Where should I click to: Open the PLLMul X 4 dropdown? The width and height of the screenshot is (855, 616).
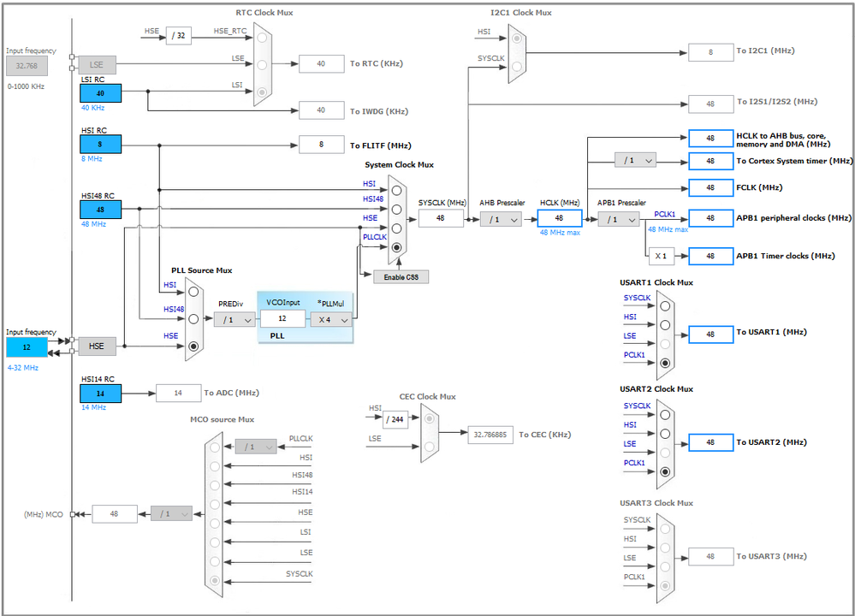[331, 319]
